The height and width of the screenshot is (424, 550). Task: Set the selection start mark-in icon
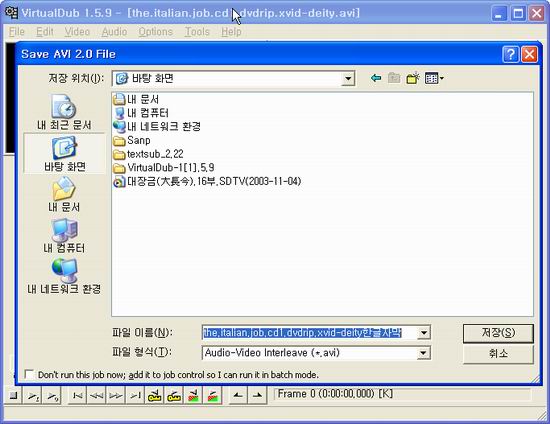click(x=238, y=396)
